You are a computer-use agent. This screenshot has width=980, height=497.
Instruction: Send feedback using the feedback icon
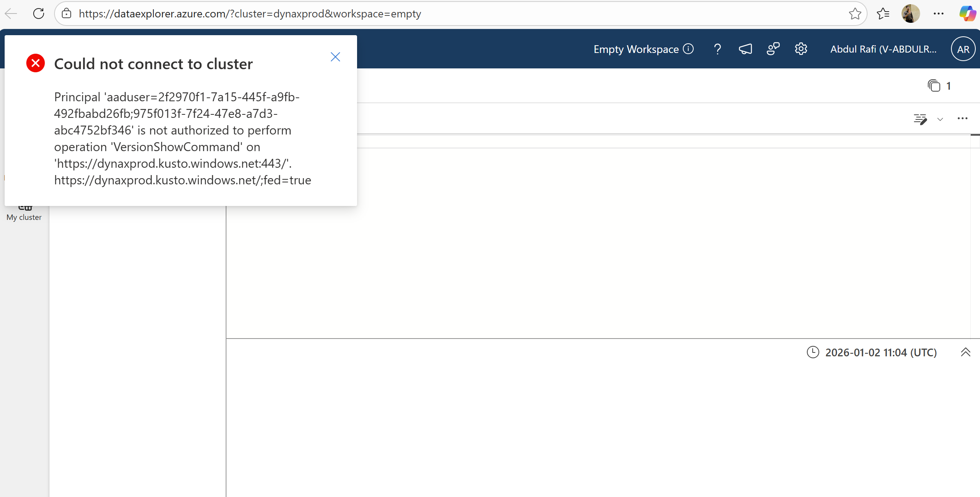pos(773,49)
